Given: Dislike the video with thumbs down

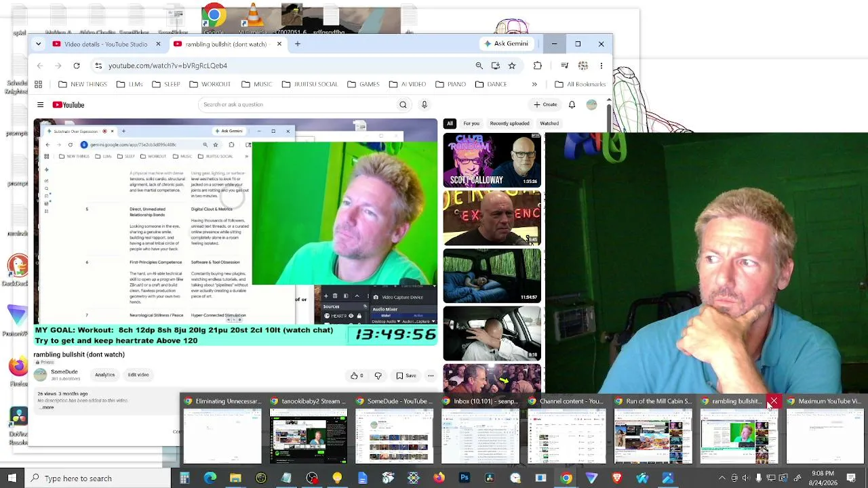Looking at the screenshot, I should click(x=378, y=375).
